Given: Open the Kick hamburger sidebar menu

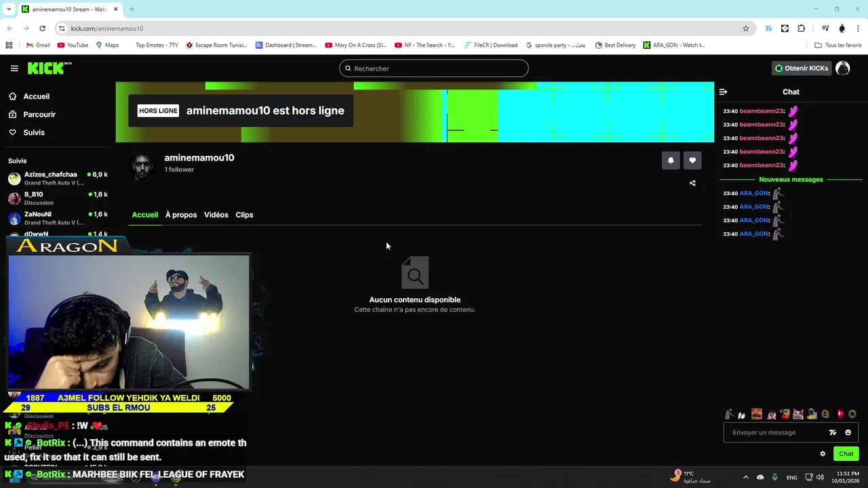Looking at the screenshot, I should tap(14, 68).
